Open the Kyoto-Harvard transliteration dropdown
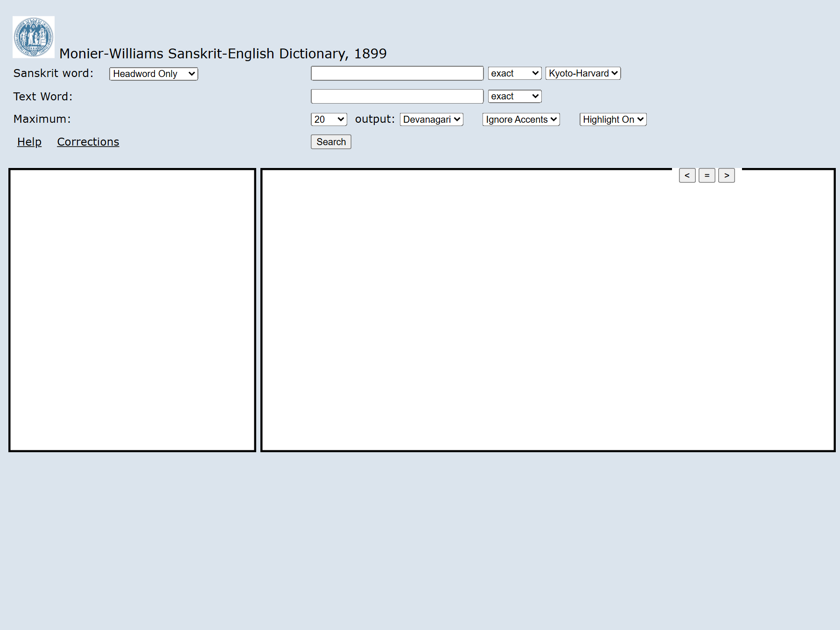Image resolution: width=840 pixels, height=630 pixels. point(583,73)
